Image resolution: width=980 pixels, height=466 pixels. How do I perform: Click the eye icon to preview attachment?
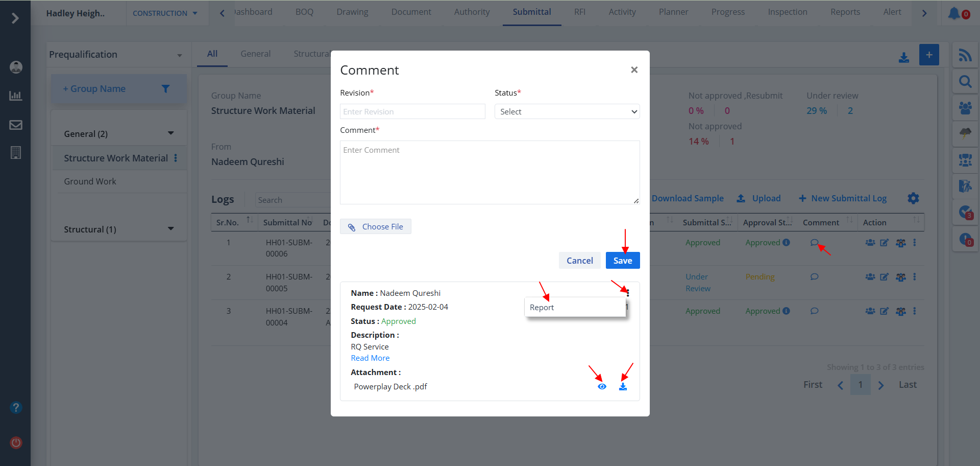click(602, 387)
